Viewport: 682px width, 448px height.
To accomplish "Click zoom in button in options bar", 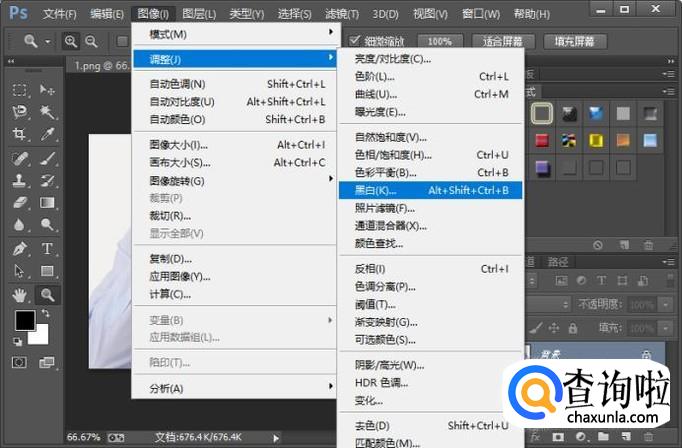I will 70,41.
